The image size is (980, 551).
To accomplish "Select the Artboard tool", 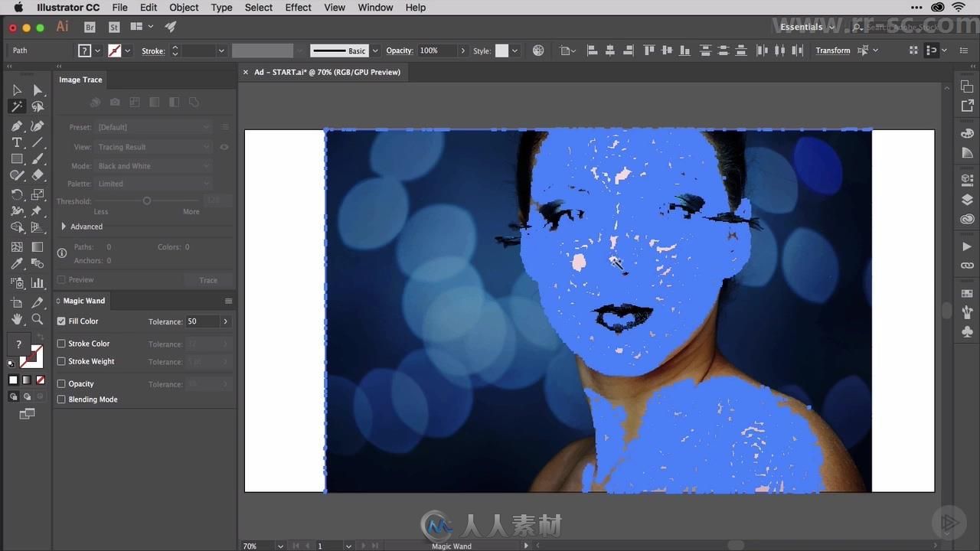I will point(17,303).
